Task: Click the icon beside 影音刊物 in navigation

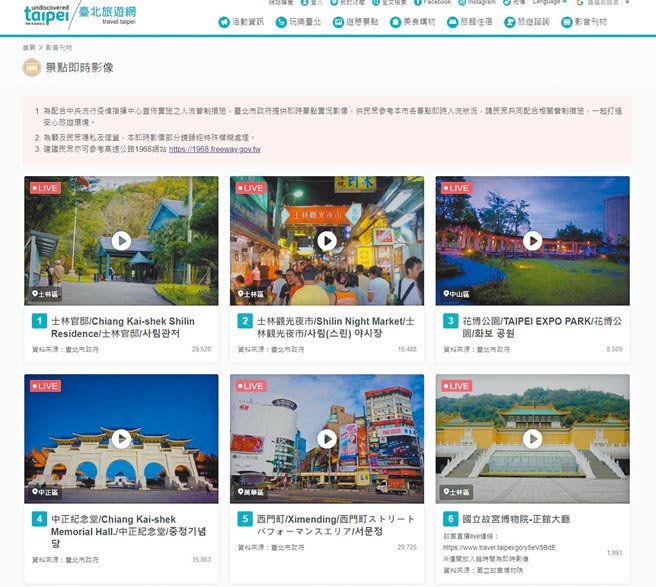Action: pyautogui.click(x=566, y=22)
